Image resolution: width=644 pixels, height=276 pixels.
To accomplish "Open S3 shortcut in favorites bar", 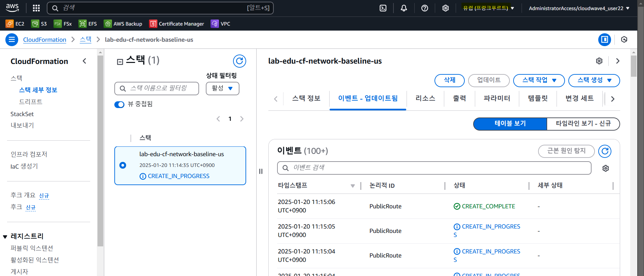I will pos(39,24).
